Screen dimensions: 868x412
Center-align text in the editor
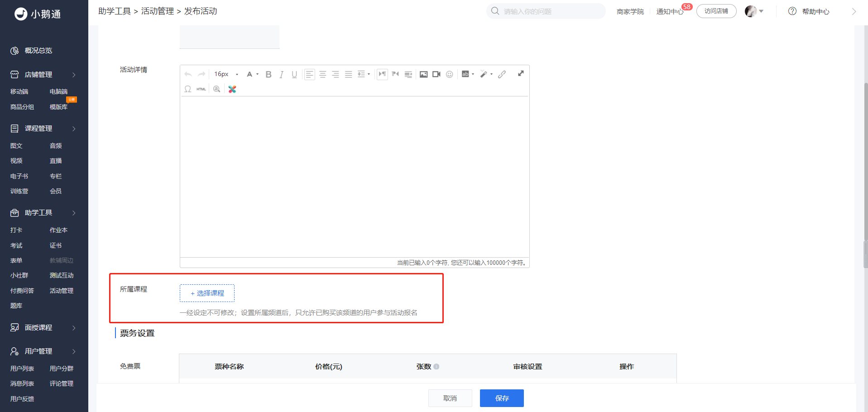tap(322, 74)
